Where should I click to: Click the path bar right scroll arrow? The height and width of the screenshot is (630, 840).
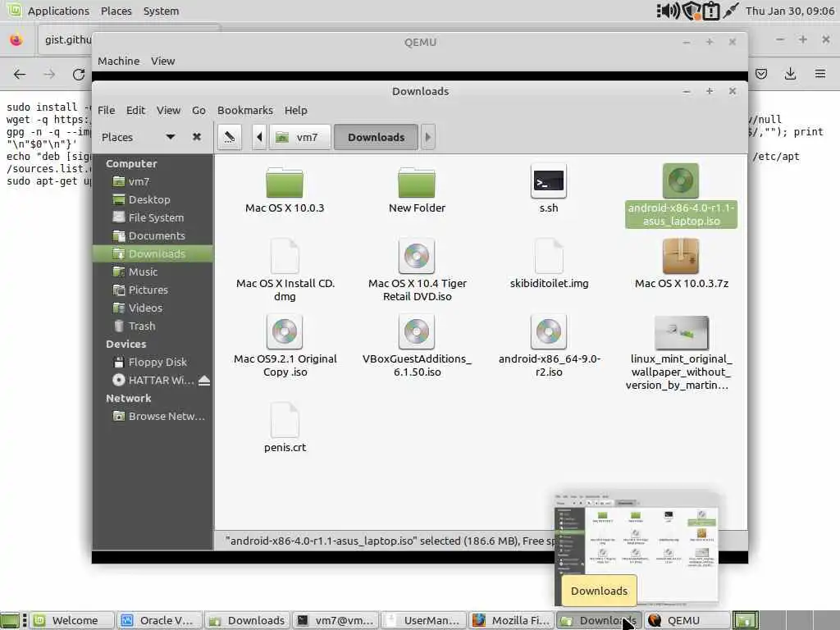point(427,137)
